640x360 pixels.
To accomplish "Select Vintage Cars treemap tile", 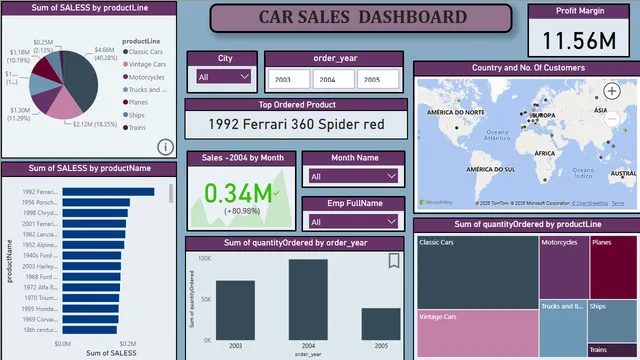I will [478, 334].
